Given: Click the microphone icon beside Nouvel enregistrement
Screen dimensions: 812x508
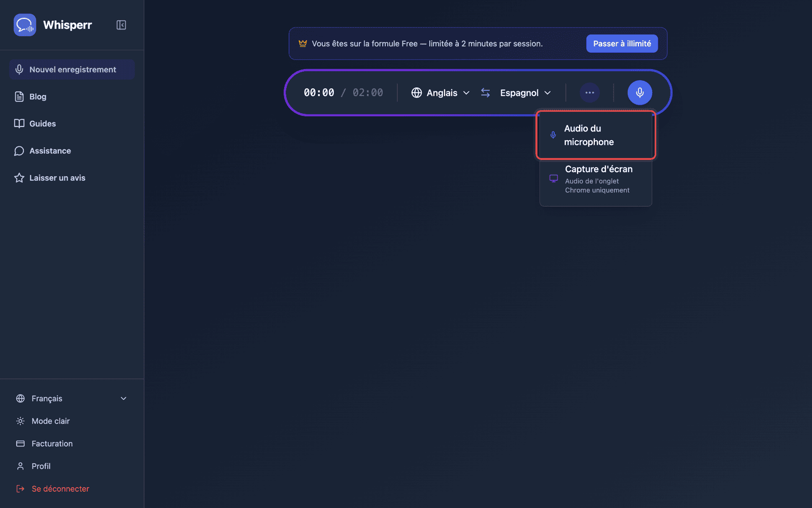Looking at the screenshot, I should [x=19, y=70].
